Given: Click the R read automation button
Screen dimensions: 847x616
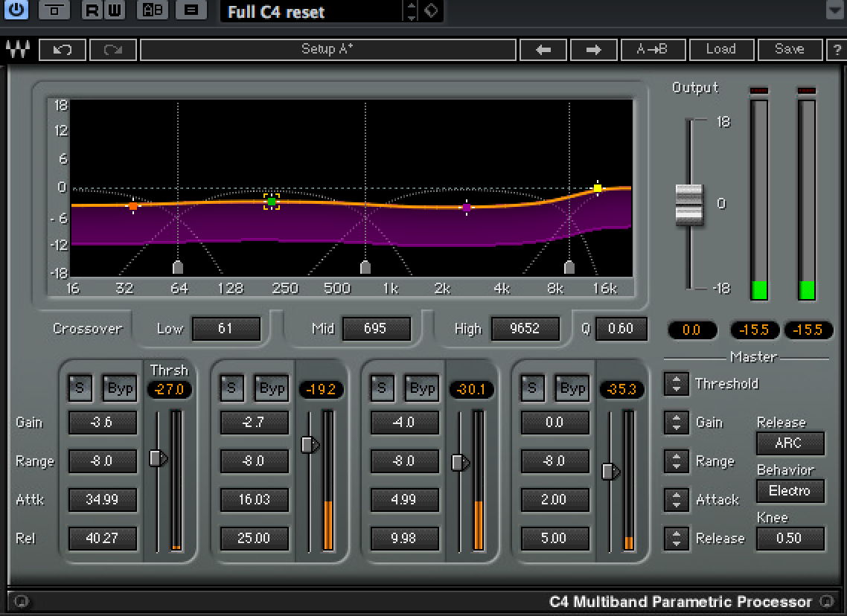Looking at the screenshot, I should tap(92, 10).
